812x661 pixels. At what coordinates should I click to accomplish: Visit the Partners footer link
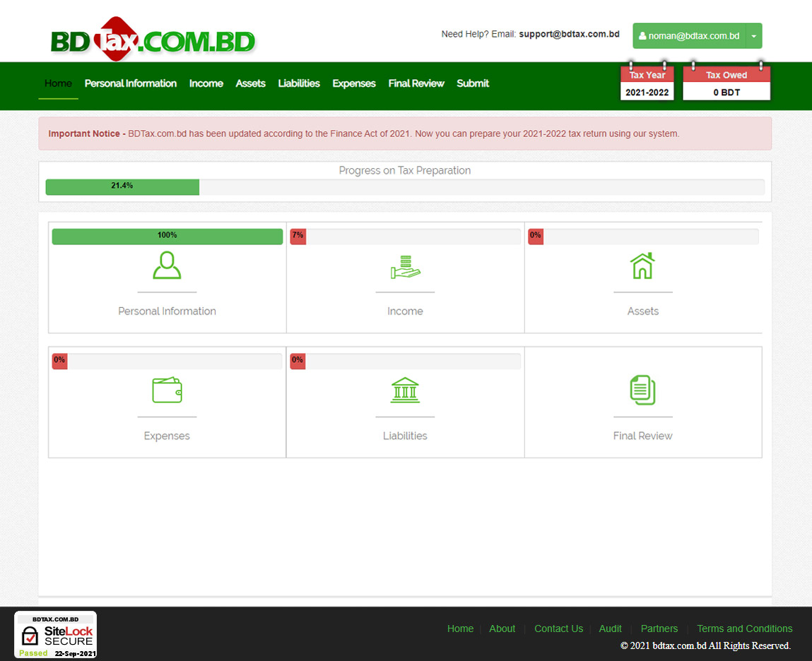[x=659, y=629]
